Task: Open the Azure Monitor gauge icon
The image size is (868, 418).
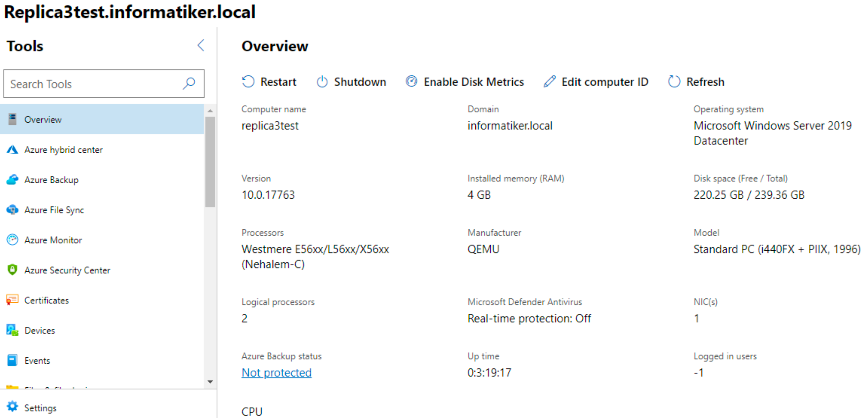Action: point(12,240)
